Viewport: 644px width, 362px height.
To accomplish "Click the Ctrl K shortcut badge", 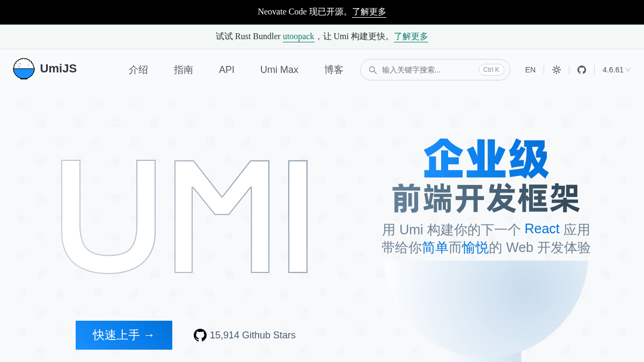I will [x=492, y=70].
